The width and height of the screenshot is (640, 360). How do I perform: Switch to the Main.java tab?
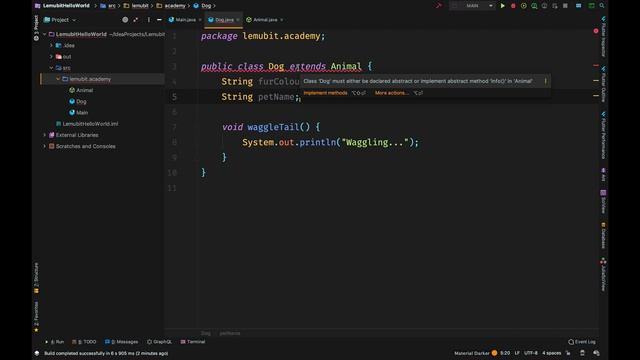point(182,20)
